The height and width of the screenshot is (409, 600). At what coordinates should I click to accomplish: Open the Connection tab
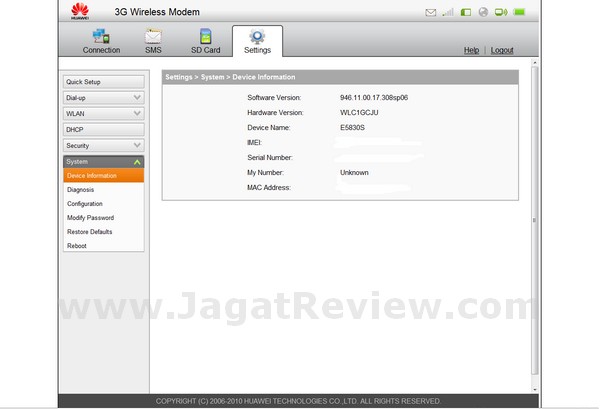(101, 42)
